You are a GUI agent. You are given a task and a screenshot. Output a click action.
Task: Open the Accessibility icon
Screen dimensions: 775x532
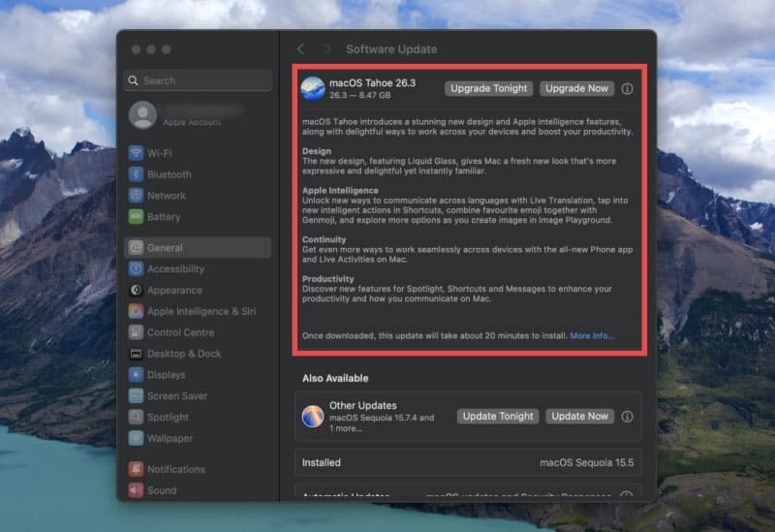point(136,268)
